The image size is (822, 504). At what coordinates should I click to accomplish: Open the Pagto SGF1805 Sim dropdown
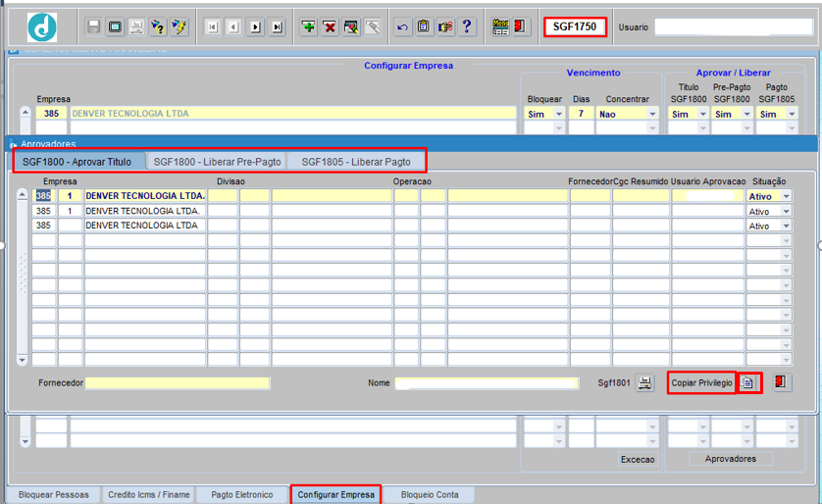click(x=792, y=114)
